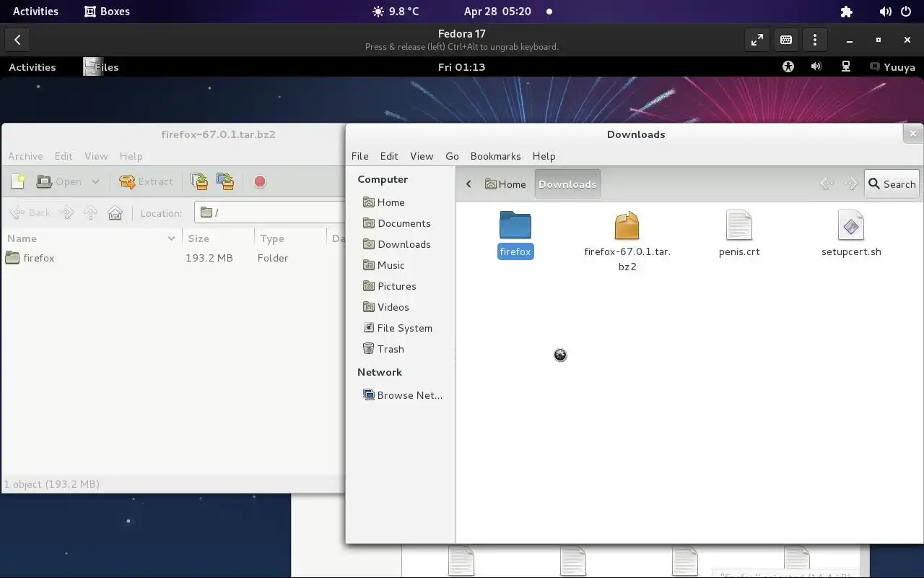Click the Downloads path bar button
Viewport: 924px width, 578px height.
[567, 184]
